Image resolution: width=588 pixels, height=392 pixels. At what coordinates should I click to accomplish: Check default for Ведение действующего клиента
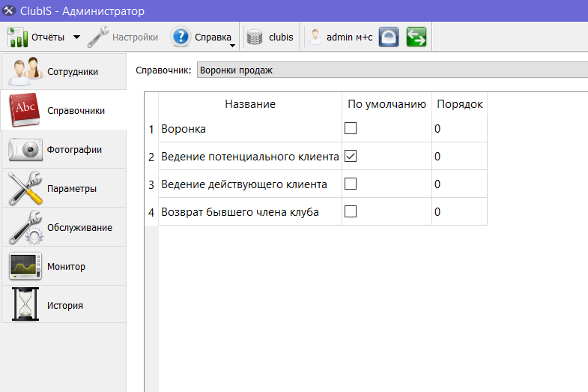pyautogui.click(x=351, y=184)
